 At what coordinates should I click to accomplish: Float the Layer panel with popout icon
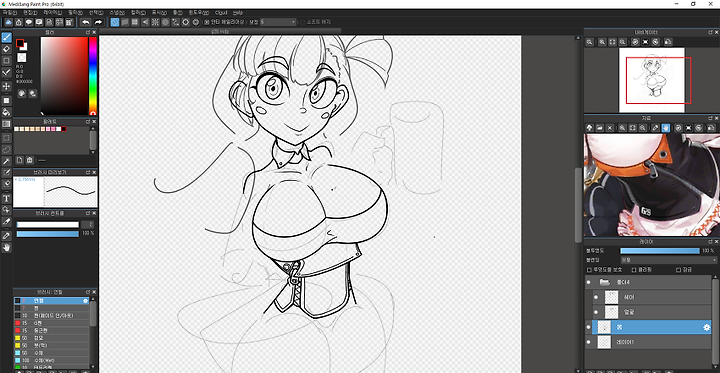(x=710, y=242)
